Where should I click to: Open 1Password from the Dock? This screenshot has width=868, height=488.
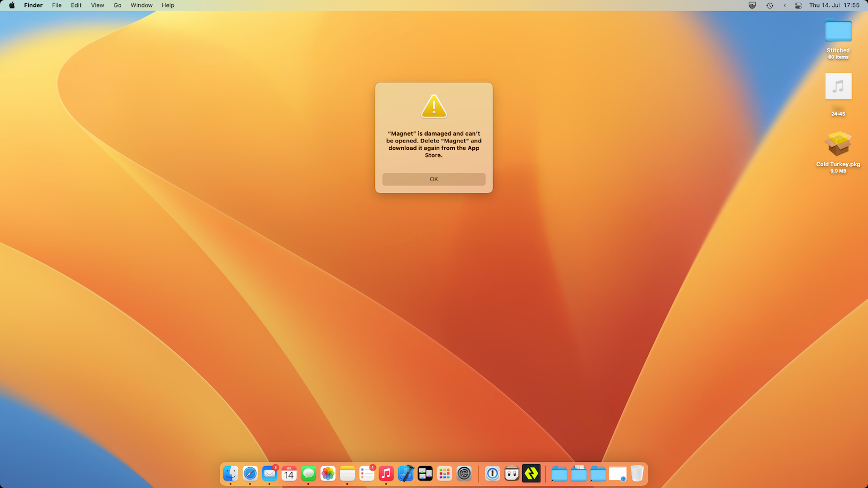pos(493,473)
